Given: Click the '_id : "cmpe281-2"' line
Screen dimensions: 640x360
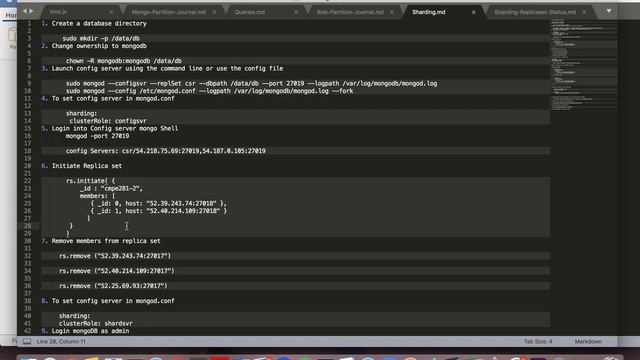Looking at the screenshot, I should (111, 188).
